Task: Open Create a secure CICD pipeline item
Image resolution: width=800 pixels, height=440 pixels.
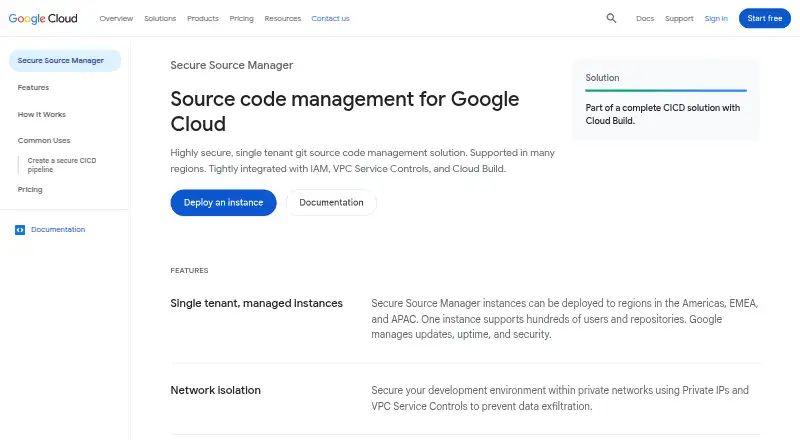Action: (62, 165)
